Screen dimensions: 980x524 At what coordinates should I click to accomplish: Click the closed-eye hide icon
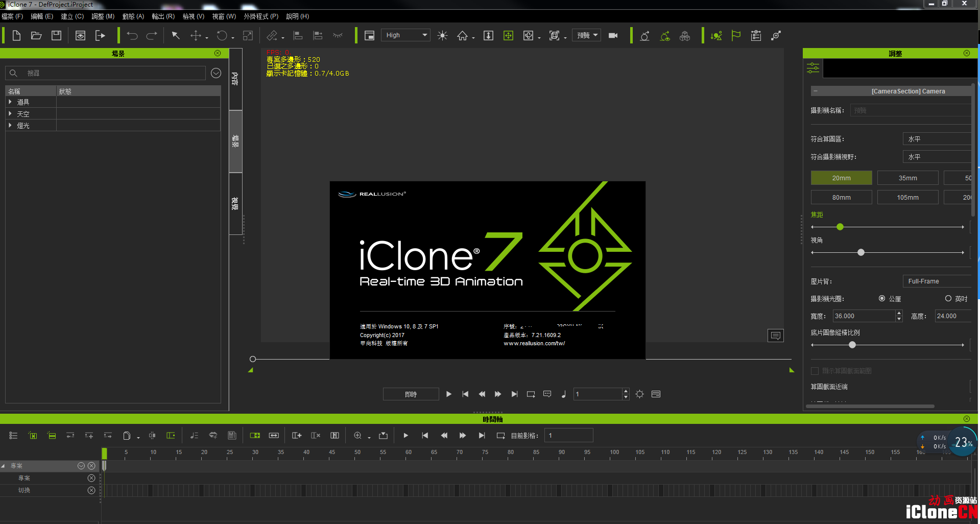pyautogui.click(x=338, y=36)
